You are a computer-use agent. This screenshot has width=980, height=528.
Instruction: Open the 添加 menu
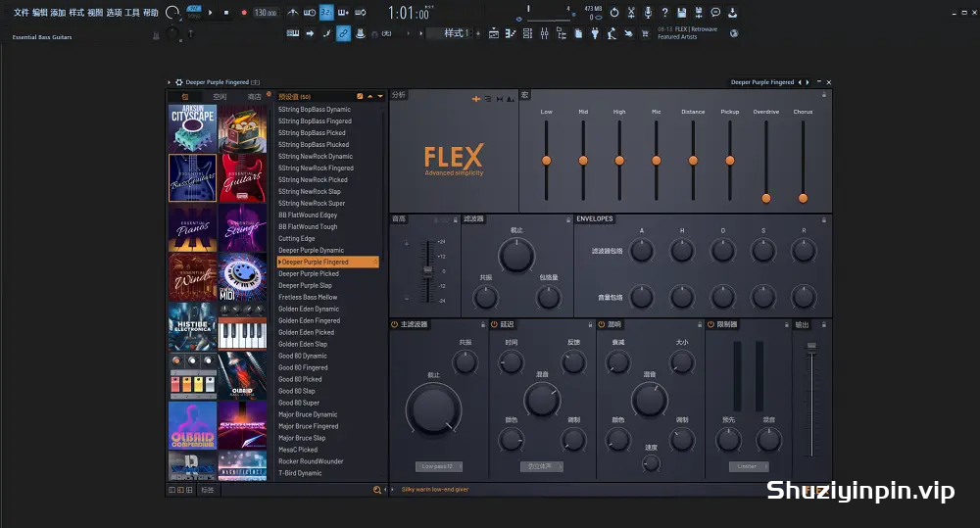(x=58, y=13)
